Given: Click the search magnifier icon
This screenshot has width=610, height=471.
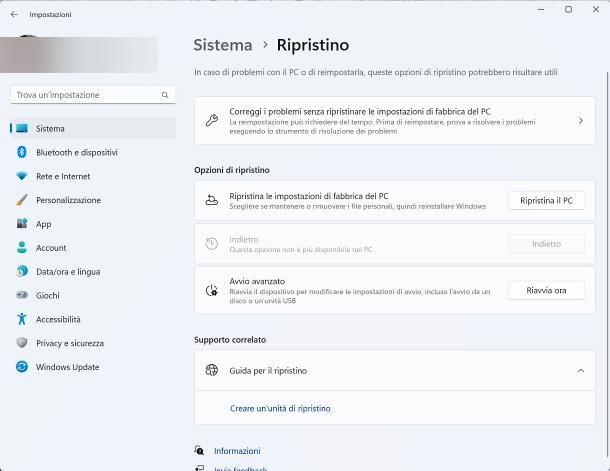Looking at the screenshot, I should [x=165, y=95].
